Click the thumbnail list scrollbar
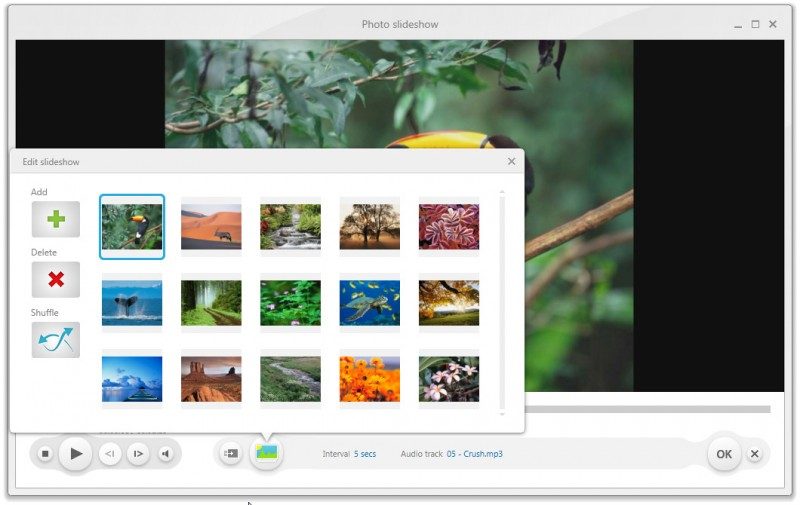 (x=502, y=302)
